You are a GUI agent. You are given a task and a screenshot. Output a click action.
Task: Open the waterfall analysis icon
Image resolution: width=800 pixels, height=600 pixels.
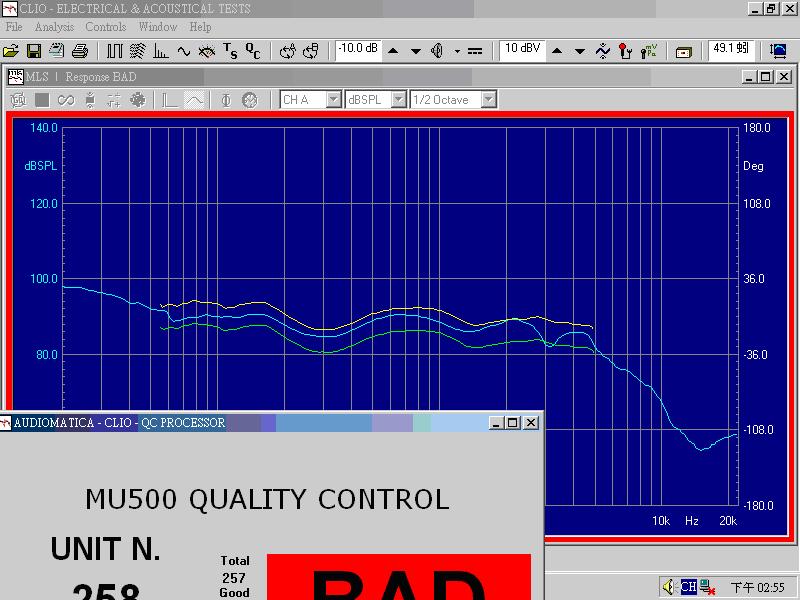137,51
